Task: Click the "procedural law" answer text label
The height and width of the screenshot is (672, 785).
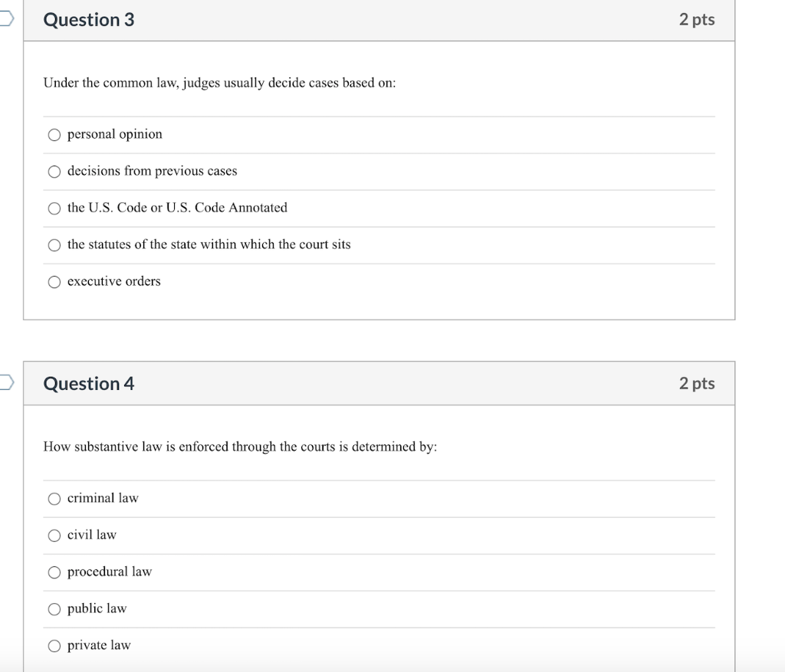Action: [x=109, y=572]
